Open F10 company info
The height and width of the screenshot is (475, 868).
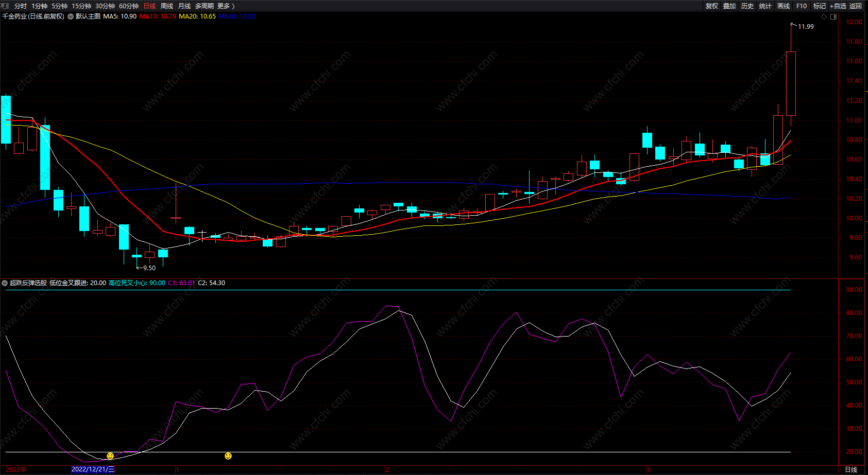pyautogui.click(x=802, y=6)
